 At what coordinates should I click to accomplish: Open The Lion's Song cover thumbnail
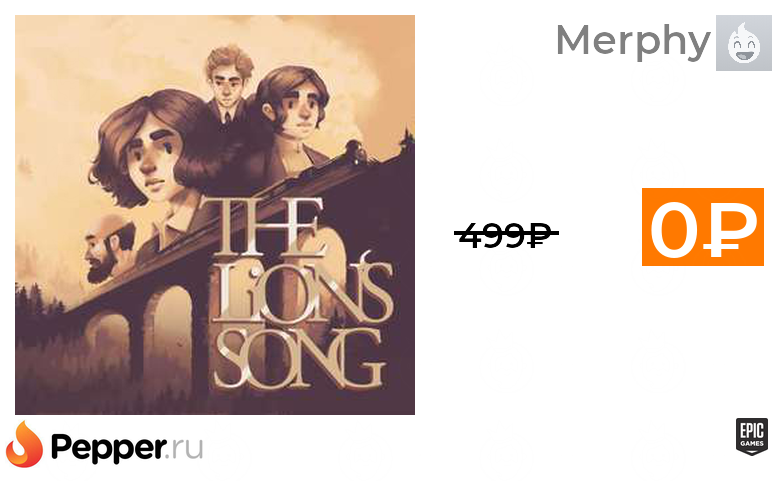click(215, 214)
